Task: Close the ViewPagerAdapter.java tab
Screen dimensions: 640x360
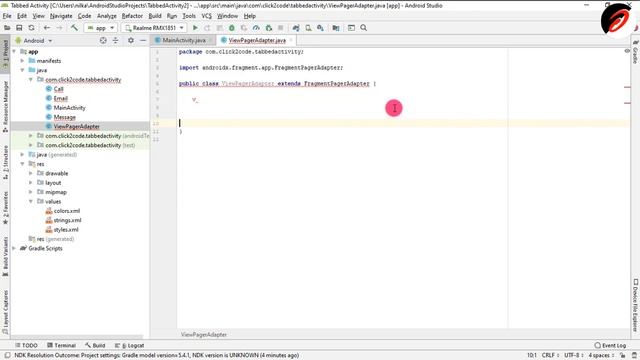Action: point(291,40)
